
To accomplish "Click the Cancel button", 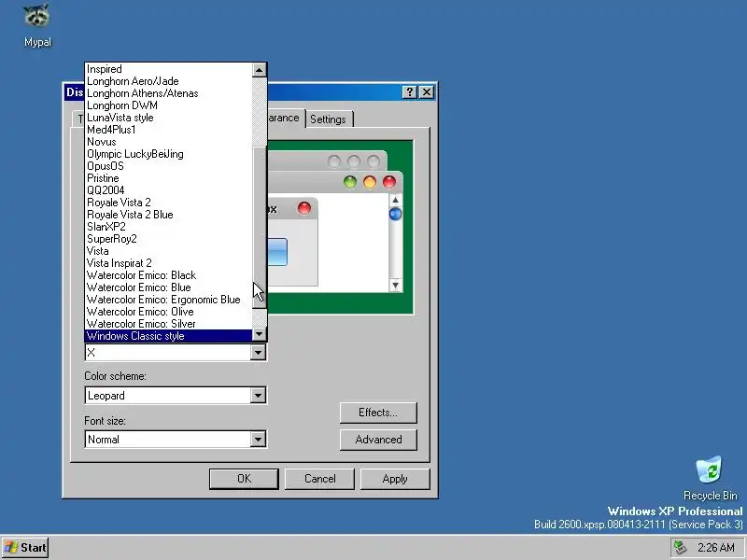I will (x=319, y=479).
